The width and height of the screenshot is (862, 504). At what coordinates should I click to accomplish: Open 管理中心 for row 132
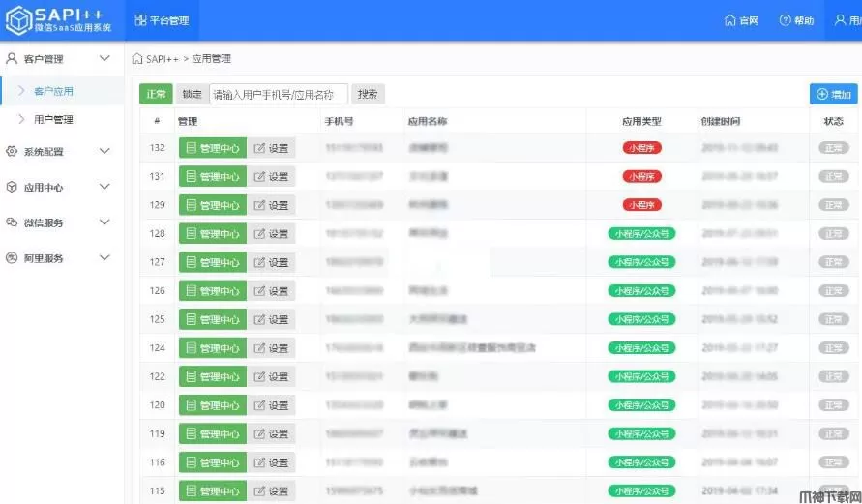[212, 148]
